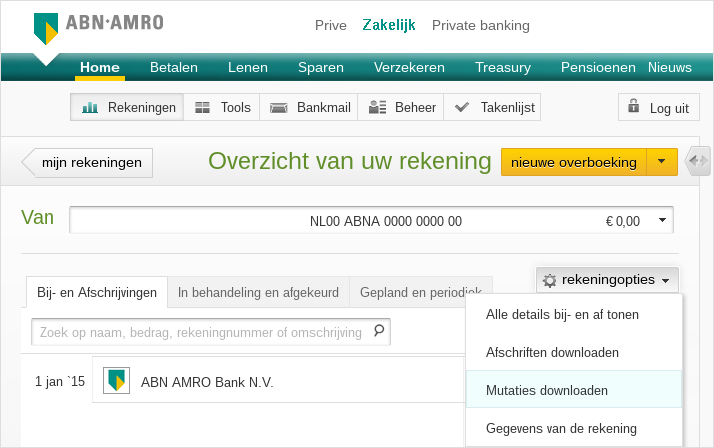
Task: Go to the Home navigation item
Action: coord(100,67)
